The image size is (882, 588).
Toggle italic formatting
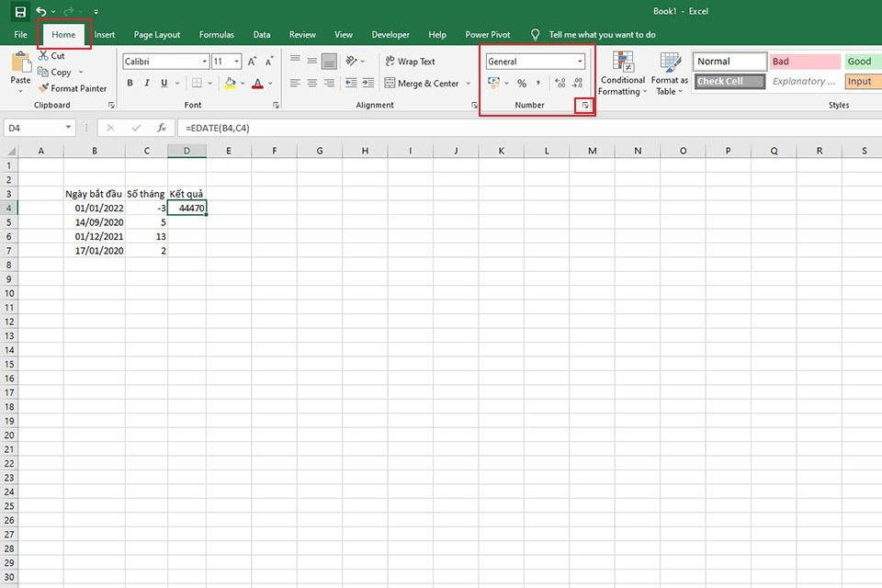146,83
